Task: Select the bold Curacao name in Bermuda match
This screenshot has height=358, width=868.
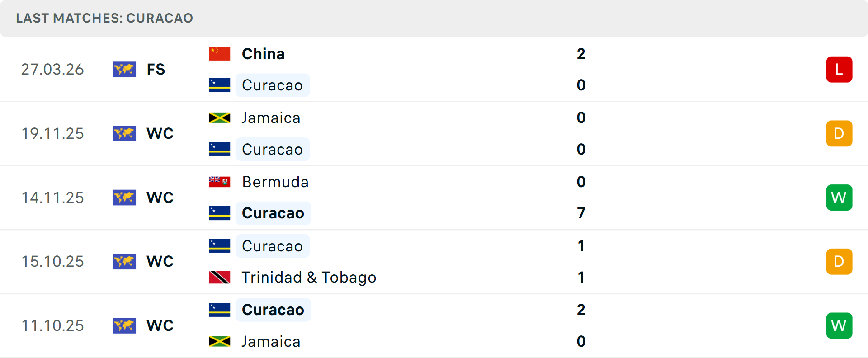Action: (273, 213)
